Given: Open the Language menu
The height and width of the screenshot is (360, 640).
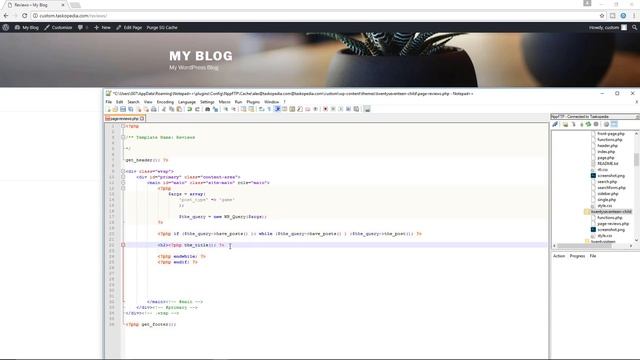Looking at the screenshot, I should pos(187,102).
